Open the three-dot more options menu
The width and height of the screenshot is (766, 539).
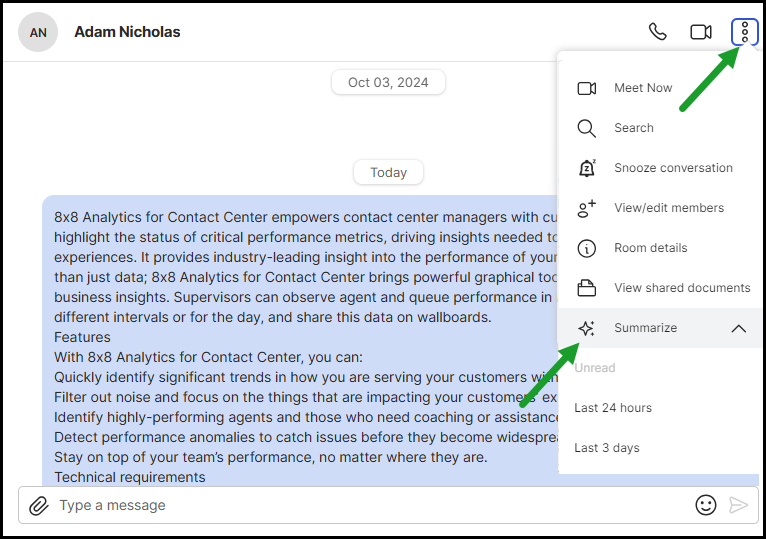745,32
